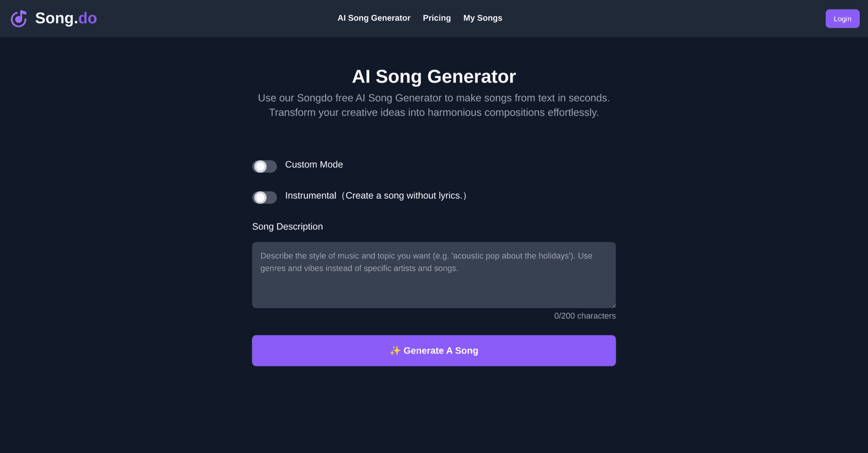Enable the Custom Mode toggle
The image size is (868, 453).
pyautogui.click(x=265, y=166)
